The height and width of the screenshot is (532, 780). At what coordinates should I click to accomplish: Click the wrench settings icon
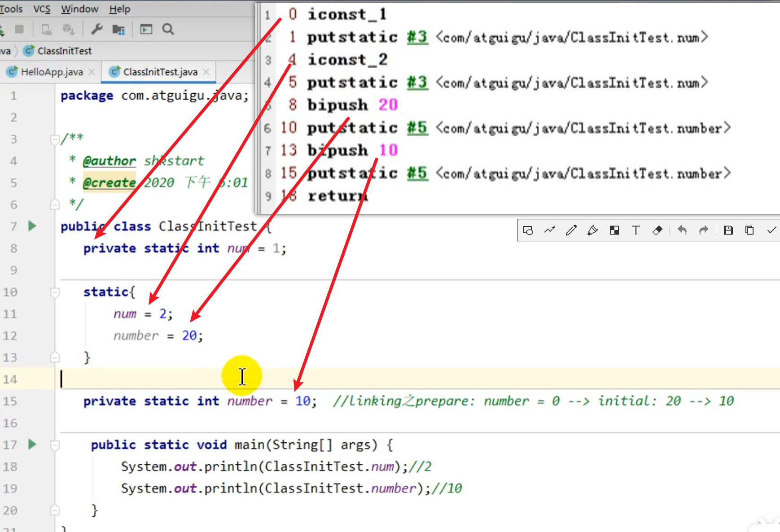point(96,30)
